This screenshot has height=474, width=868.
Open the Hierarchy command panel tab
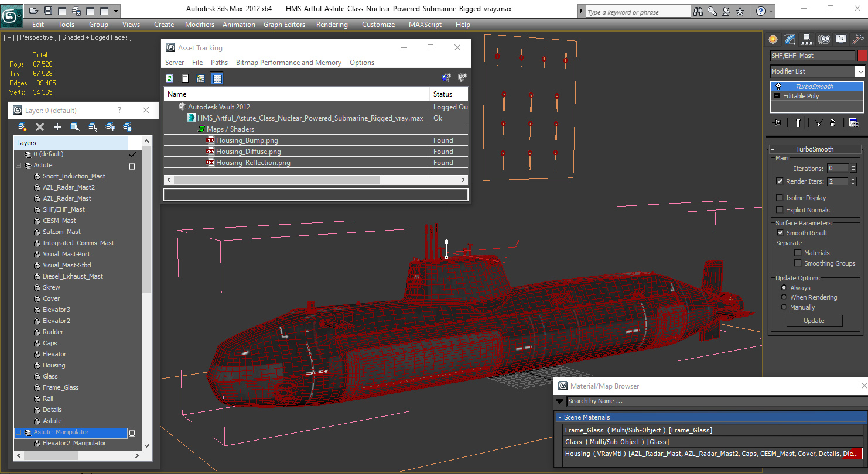tap(807, 39)
